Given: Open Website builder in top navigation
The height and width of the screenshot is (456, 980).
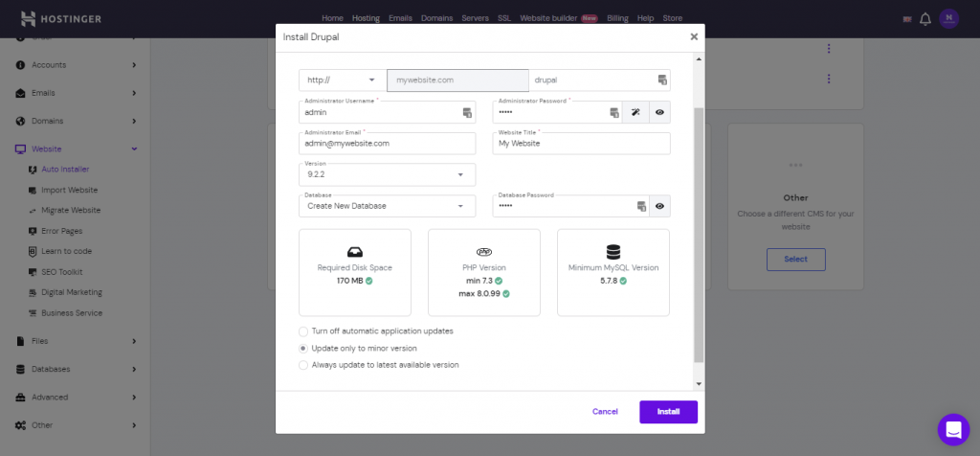Looking at the screenshot, I should [548, 18].
